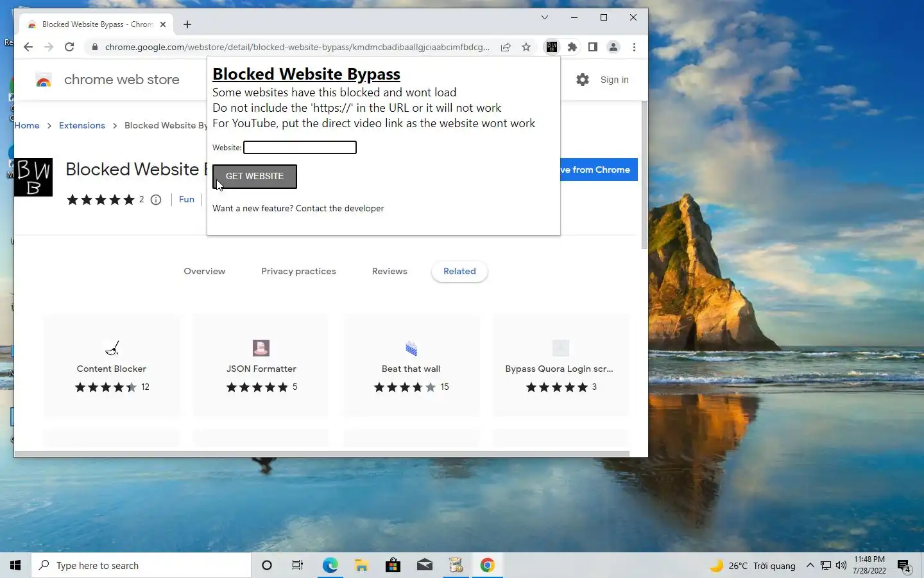Click the Home breadcrumb link
This screenshot has height=578, width=924.
click(27, 125)
